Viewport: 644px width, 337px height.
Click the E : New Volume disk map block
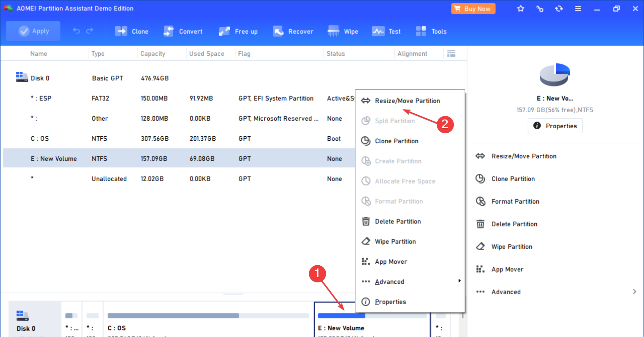coord(372,319)
